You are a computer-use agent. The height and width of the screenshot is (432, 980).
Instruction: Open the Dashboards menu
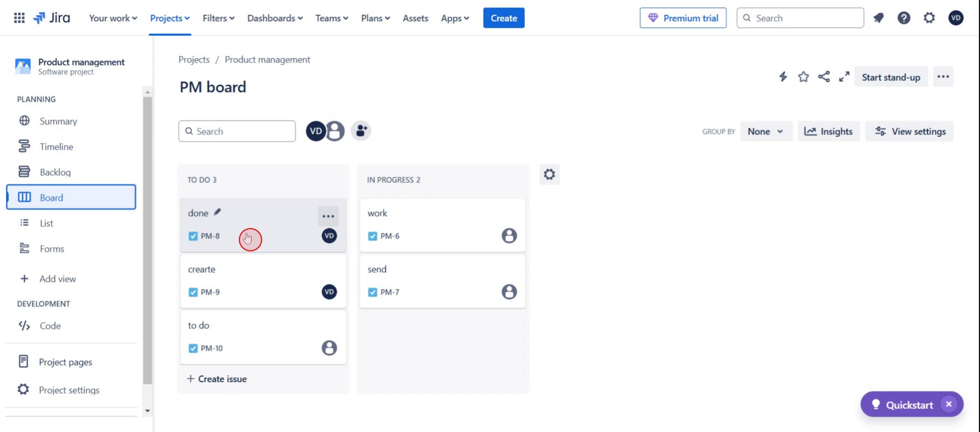[x=274, y=18]
